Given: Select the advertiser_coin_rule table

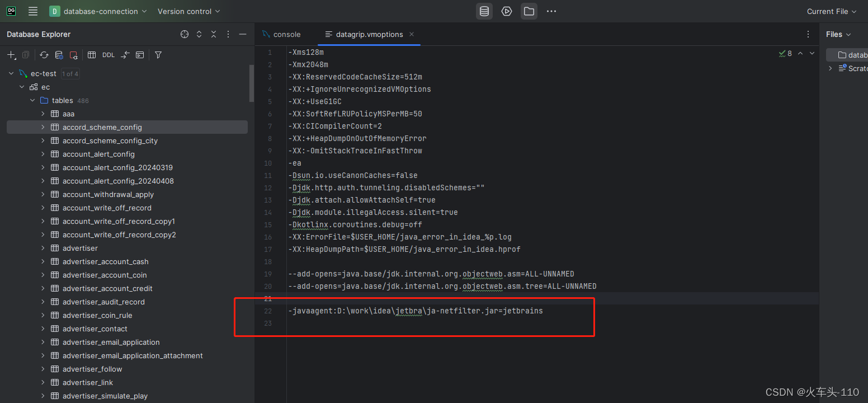Looking at the screenshot, I should coord(97,315).
